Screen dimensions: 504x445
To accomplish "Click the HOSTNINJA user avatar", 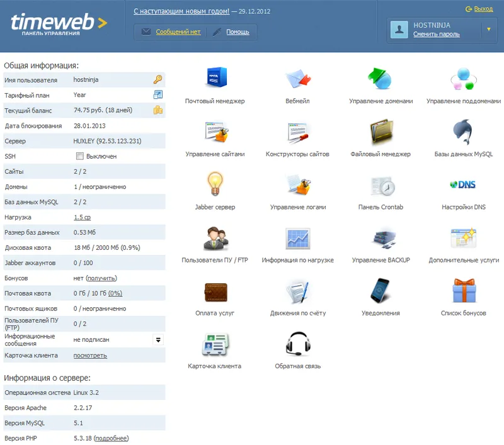I will [399, 29].
